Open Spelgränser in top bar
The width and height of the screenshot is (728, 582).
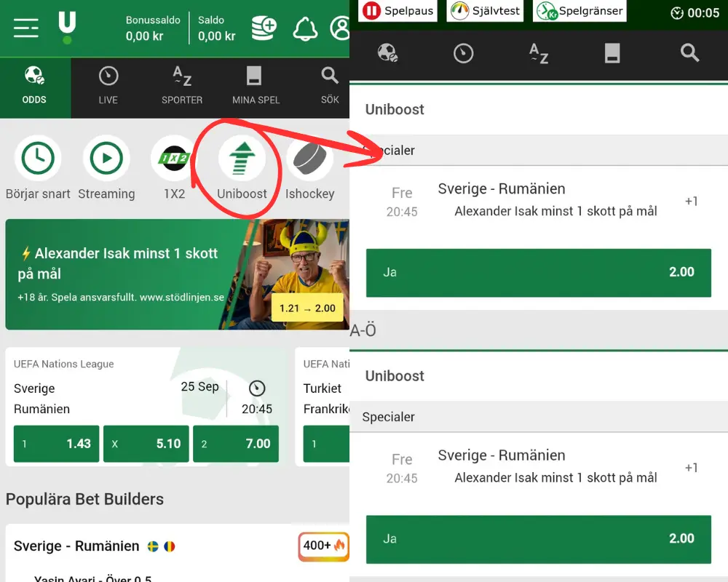click(x=579, y=11)
